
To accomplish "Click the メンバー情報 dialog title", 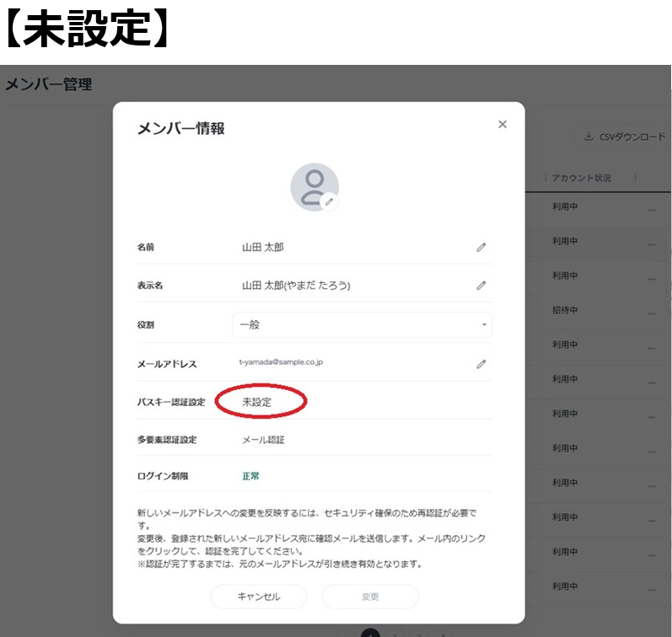I will 180,128.
